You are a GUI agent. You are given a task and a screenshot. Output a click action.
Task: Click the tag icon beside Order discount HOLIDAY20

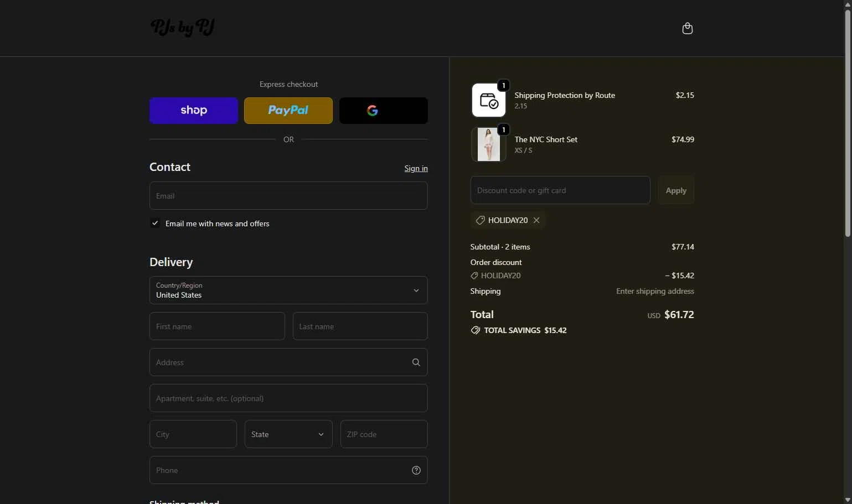(x=474, y=276)
